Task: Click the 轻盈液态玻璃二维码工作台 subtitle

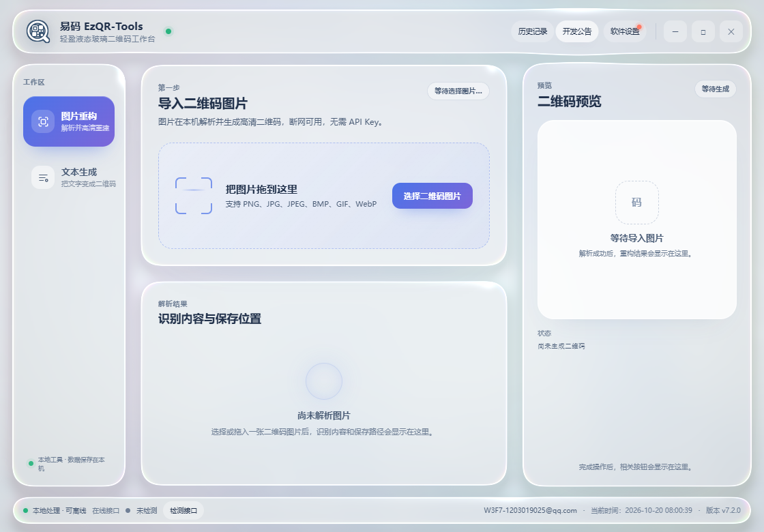Action: coord(107,39)
